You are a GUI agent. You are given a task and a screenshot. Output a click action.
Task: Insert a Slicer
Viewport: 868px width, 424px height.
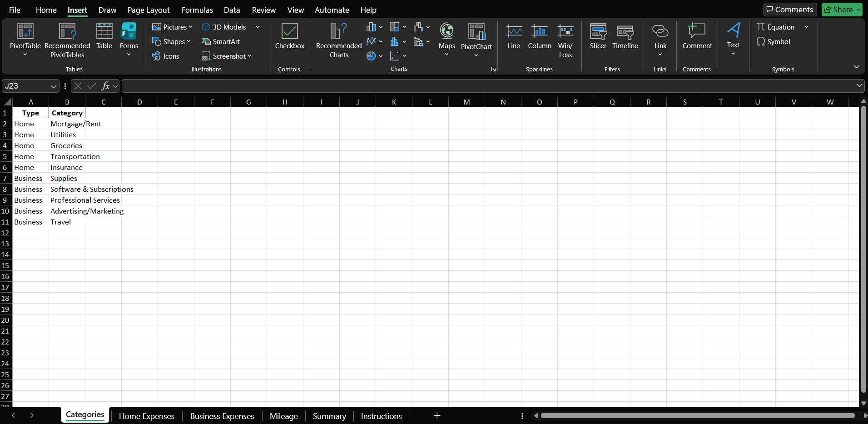[598, 40]
